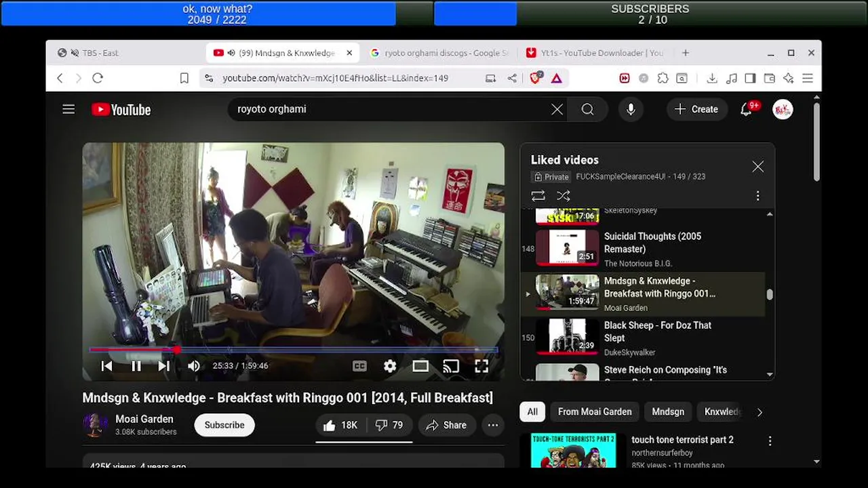Open more actions menu under the video
Image resolution: width=868 pixels, height=488 pixels.
493,425
